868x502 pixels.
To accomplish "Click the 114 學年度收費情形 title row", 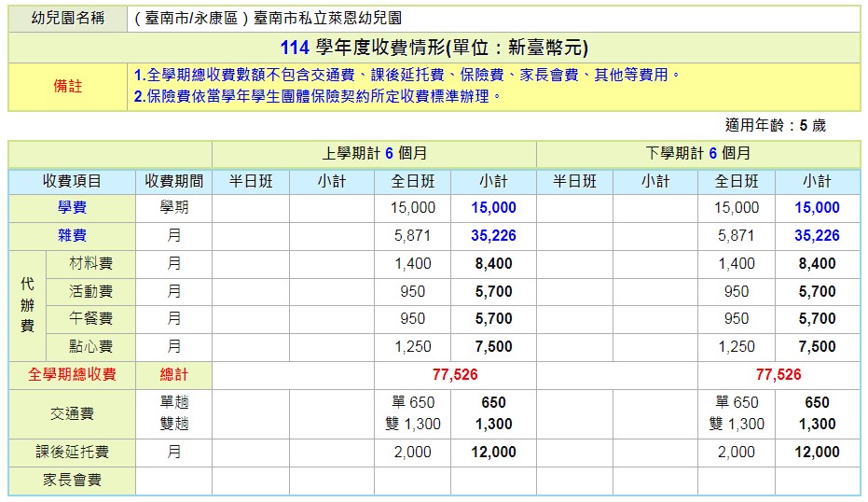I will [434, 48].
